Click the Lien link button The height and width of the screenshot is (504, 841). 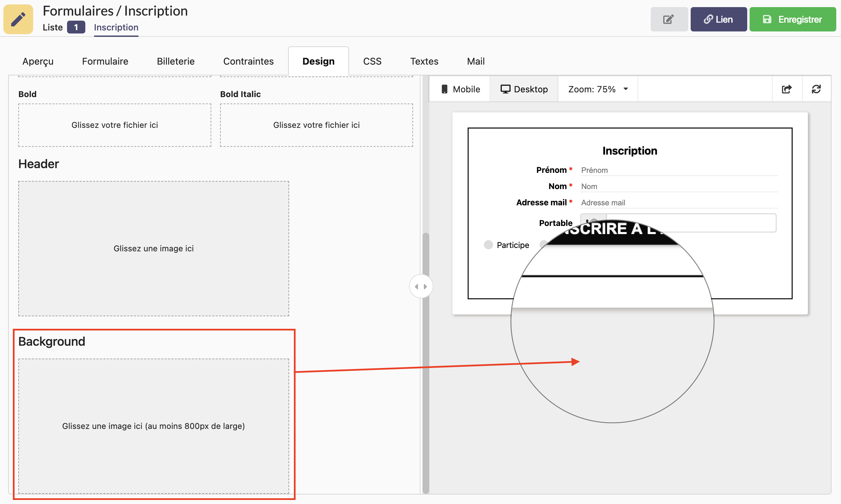point(718,19)
